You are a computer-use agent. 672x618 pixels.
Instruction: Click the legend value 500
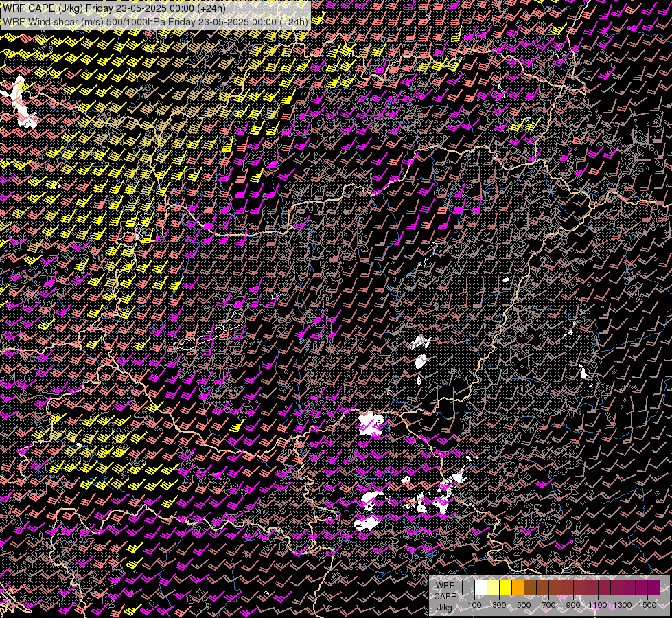[524, 605]
